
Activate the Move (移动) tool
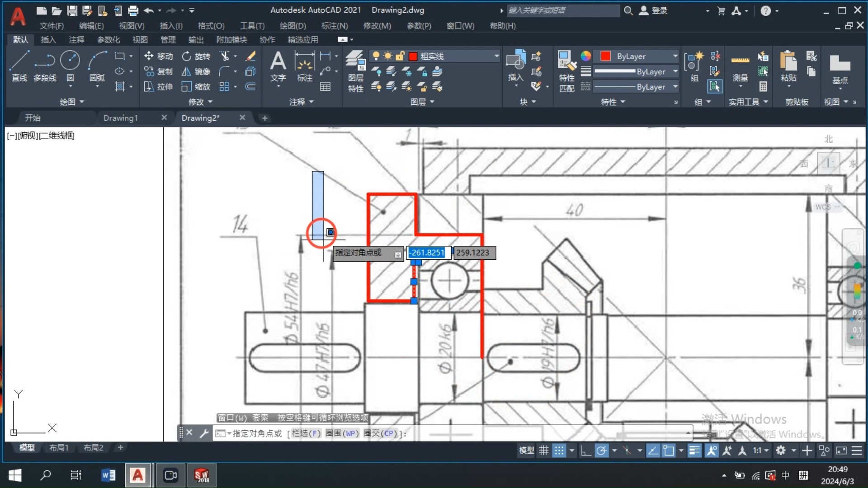click(159, 56)
